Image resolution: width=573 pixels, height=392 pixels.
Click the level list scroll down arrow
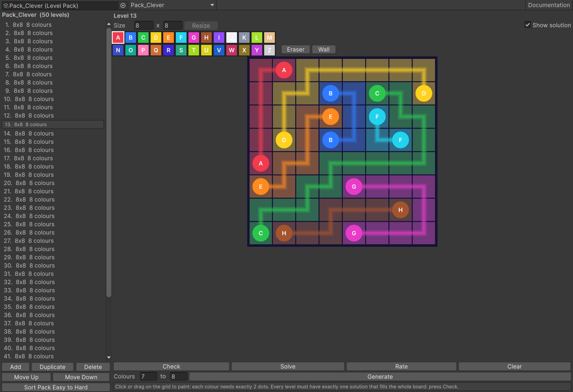109,357
